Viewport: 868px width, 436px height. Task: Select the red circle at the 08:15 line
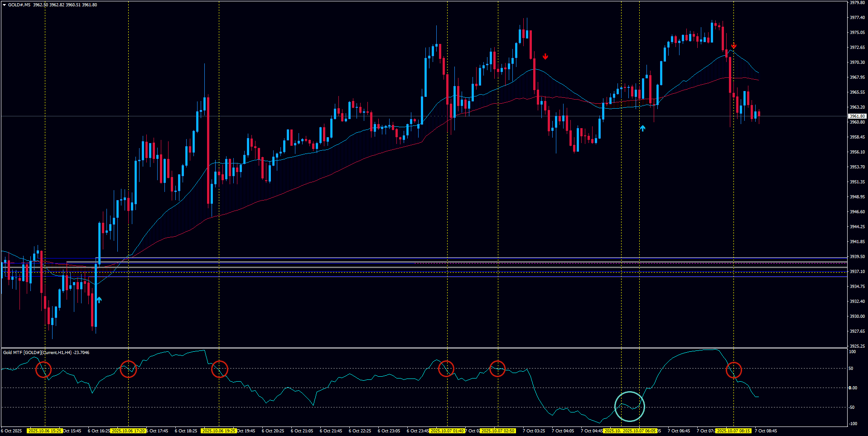pos(733,370)
